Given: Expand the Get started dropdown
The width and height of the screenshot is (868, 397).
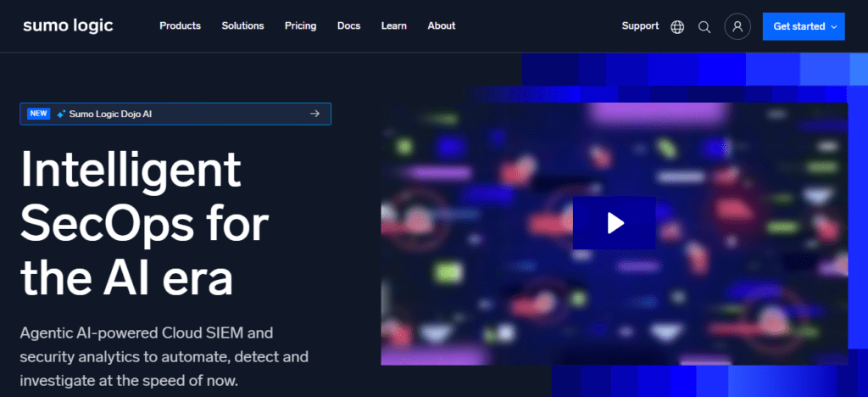Looking at the screenshot, I should pyautogui.click(x=804, y=26).
